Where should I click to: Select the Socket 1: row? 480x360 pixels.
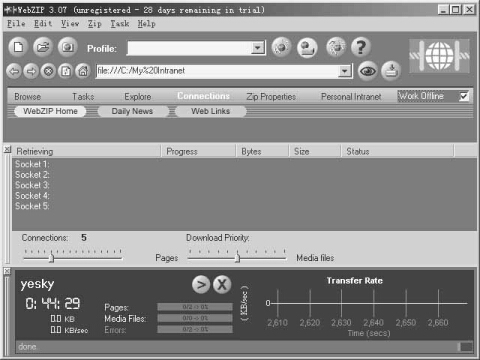32,164
